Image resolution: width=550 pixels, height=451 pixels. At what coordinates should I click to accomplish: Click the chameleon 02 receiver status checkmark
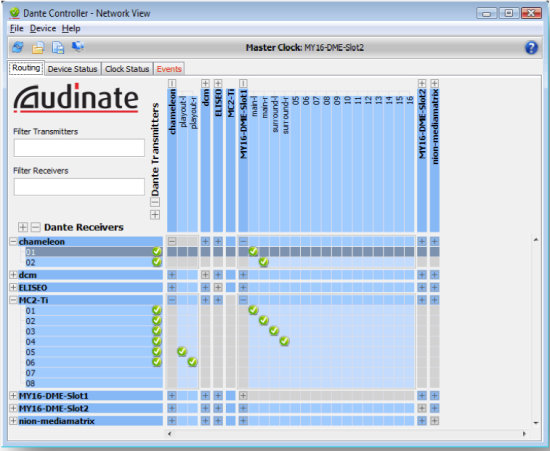157,262
